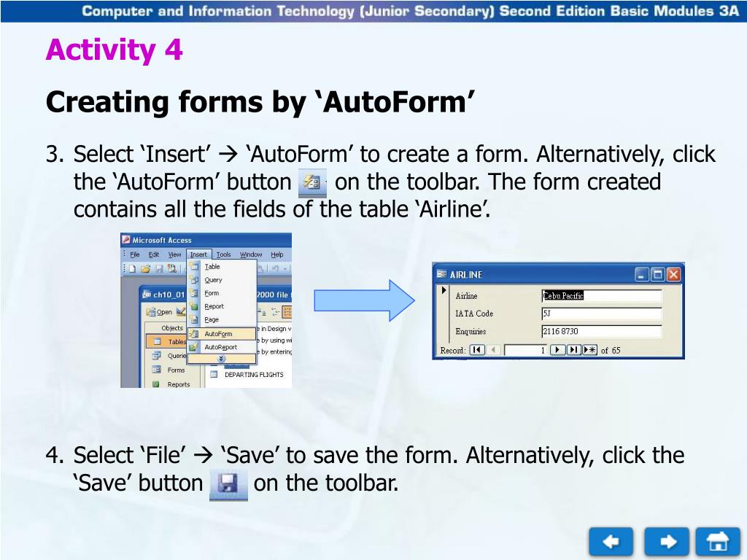Click the Open folder icon in Access toolbar
This screenshot has height=560, width=747.
145,268
